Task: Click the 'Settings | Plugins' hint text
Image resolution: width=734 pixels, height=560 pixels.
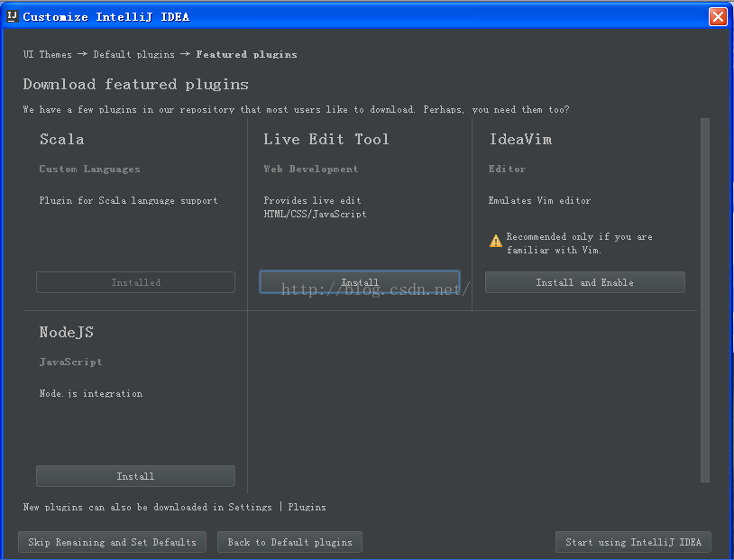Action: (277, 507)
